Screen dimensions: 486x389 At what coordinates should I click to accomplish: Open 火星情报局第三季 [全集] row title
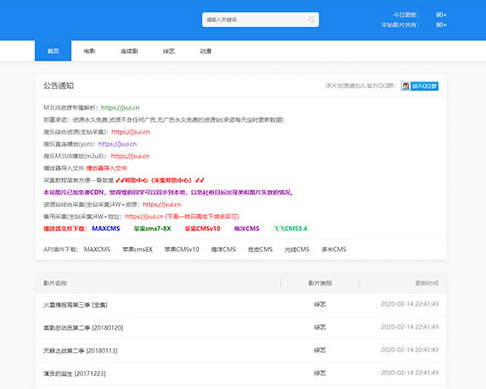coord(75,305)
